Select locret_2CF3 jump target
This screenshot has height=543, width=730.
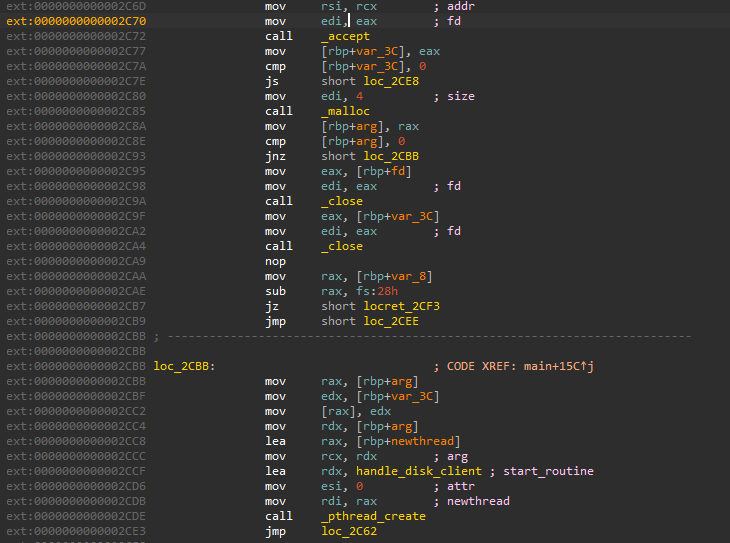pyautogui.click(x=401, y=306)
